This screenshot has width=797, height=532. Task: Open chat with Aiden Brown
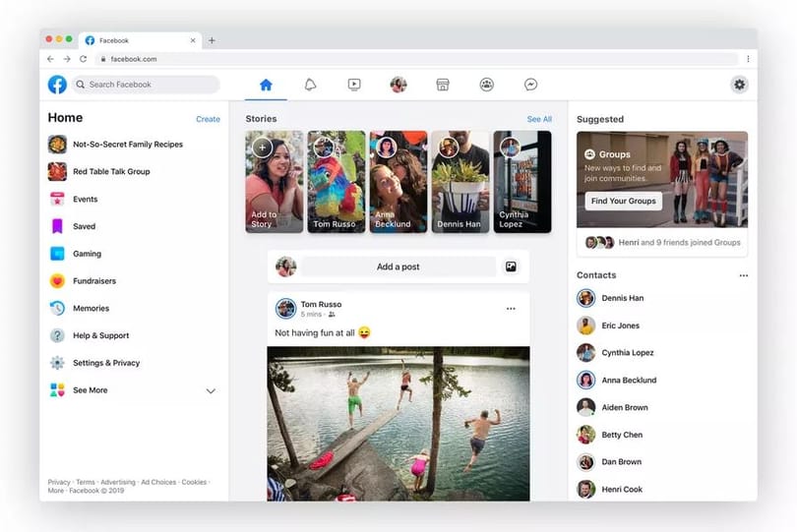pos(612,407)
